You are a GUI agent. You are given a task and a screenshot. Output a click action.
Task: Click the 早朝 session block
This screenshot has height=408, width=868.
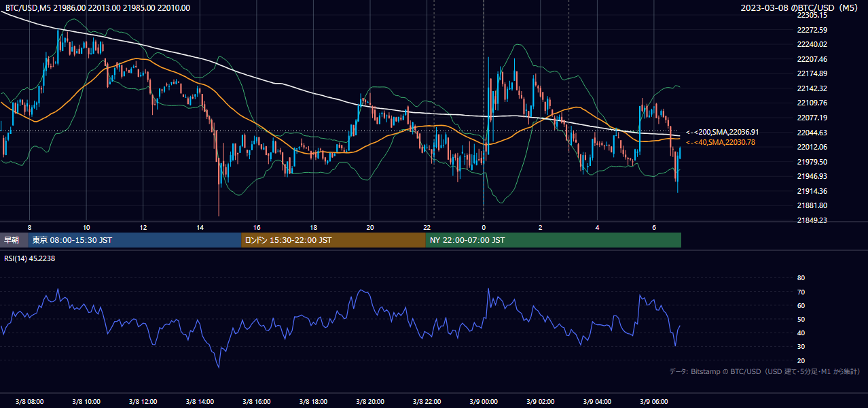[x=14, y=240]
